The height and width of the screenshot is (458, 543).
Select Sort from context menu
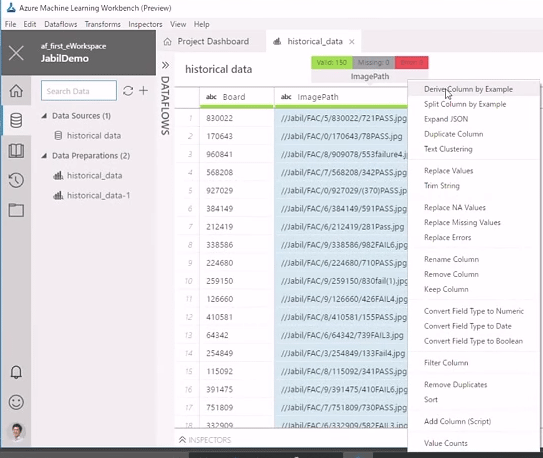431,399
